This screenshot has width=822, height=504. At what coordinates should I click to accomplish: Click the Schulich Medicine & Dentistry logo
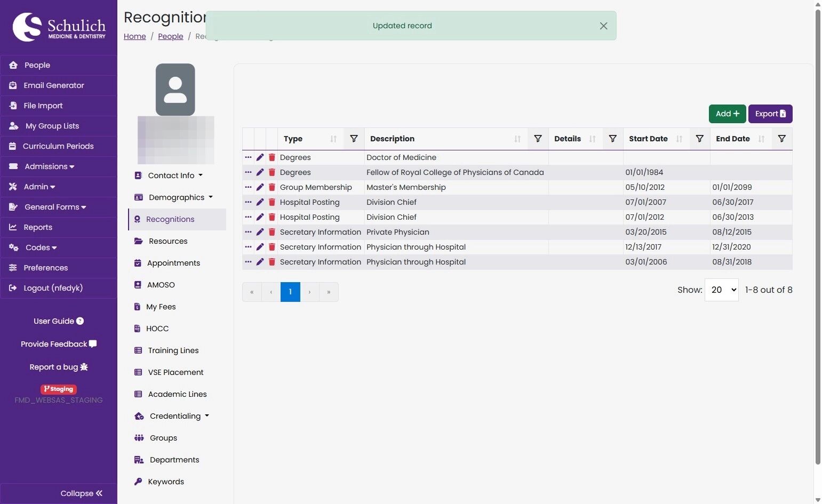tap(59, 27)
